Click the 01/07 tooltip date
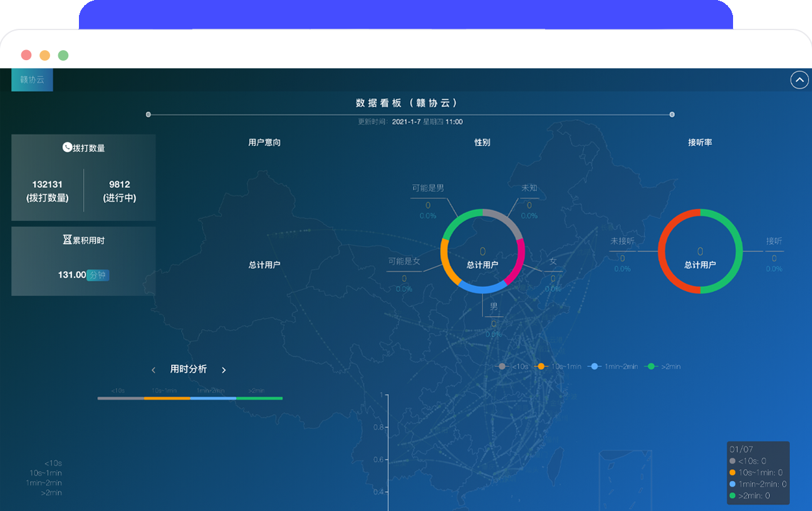Image resolution: width=812 pixels, height=511 pixels. pos(741,450)
